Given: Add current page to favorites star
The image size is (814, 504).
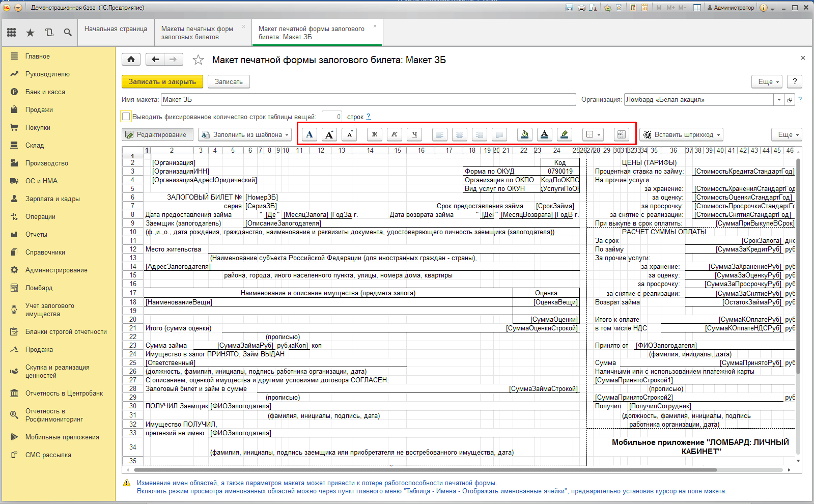Looking at the screenshot, I should pyautogui.click(x=198, y=60).
